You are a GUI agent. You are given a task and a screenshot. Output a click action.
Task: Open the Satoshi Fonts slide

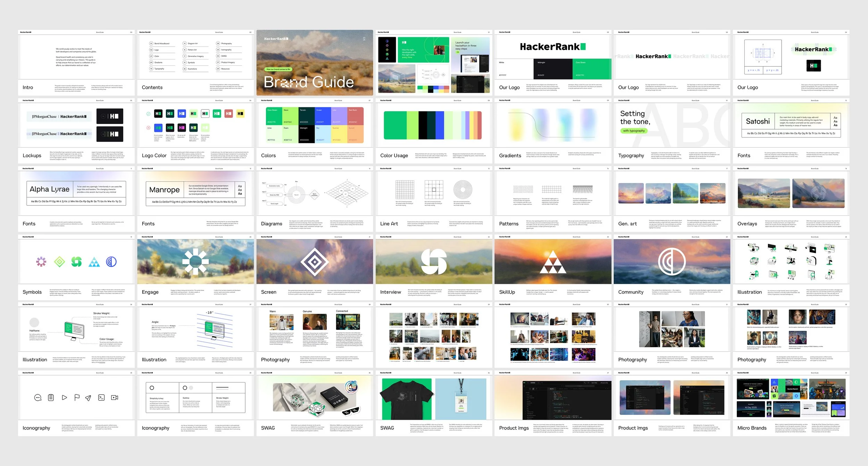(791, 131)
